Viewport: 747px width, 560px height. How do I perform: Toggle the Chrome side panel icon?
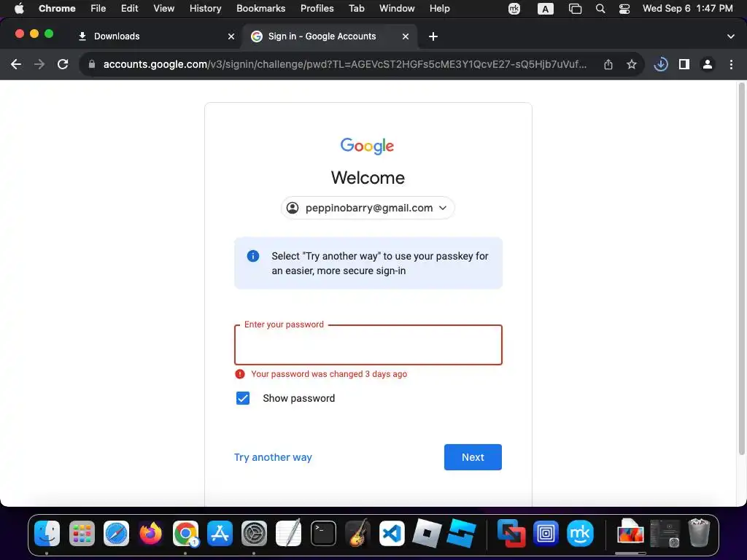[684, 64]
